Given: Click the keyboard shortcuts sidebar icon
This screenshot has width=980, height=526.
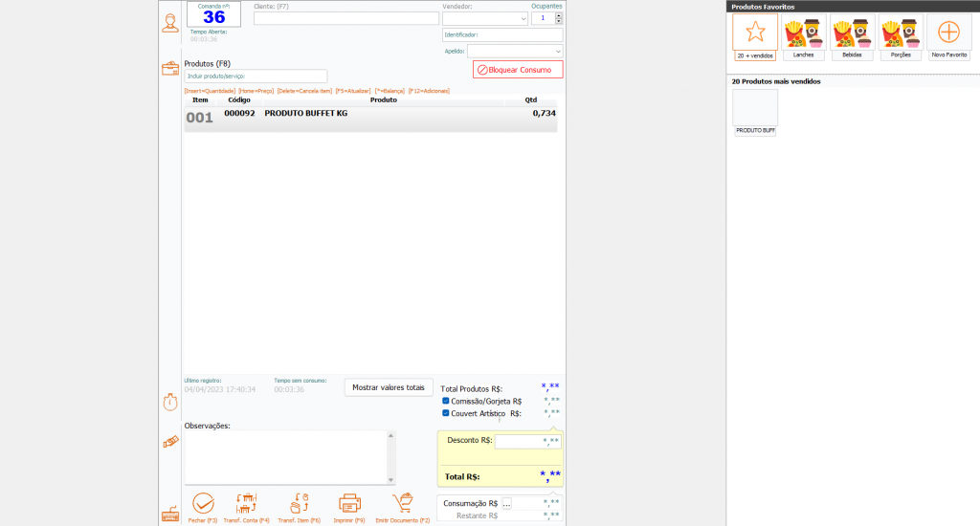Looking at the screenshot, I should (170, 515).
